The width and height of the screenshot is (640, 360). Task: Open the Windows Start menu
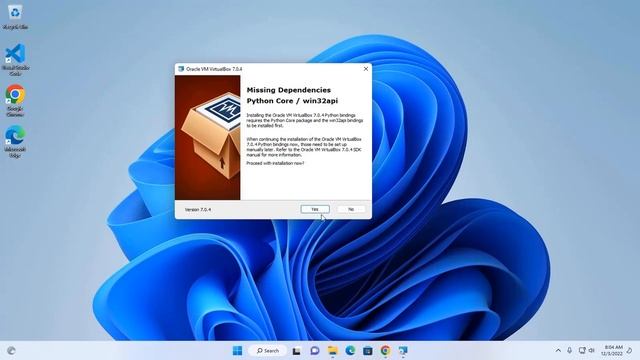click(237, 351)
